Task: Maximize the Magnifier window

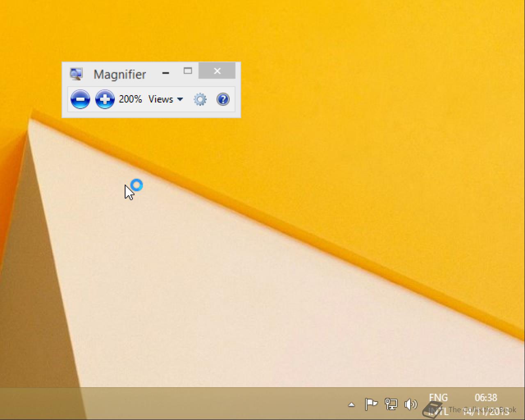Action: pos(188,71)
